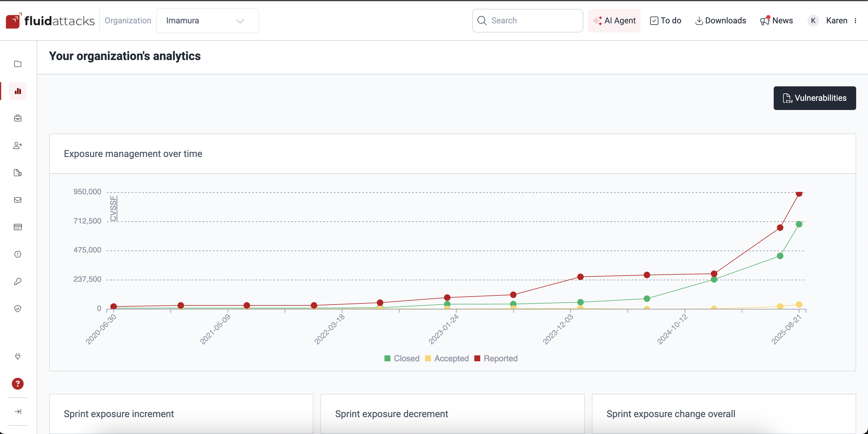Open the Downloads menu item
The image size is (868, 434).
(720, 21)
